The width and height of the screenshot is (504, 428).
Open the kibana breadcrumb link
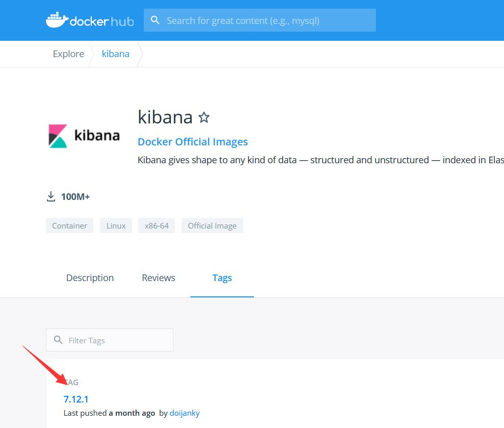116,54
